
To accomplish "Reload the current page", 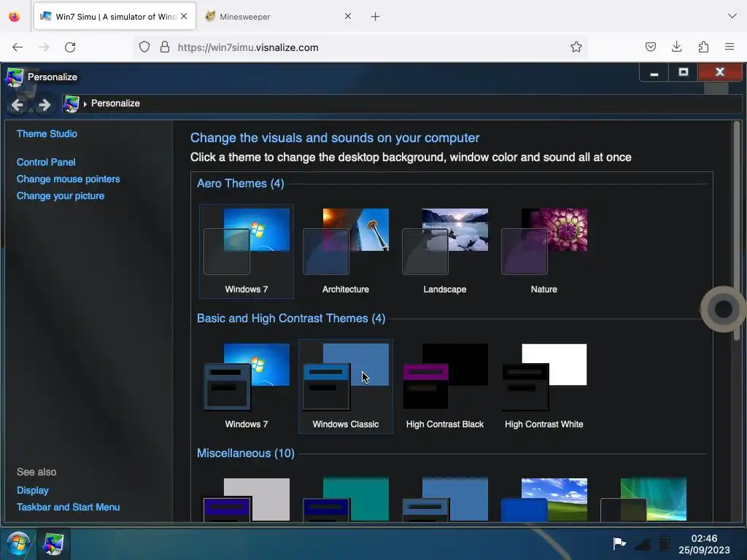I will point(70,47).
